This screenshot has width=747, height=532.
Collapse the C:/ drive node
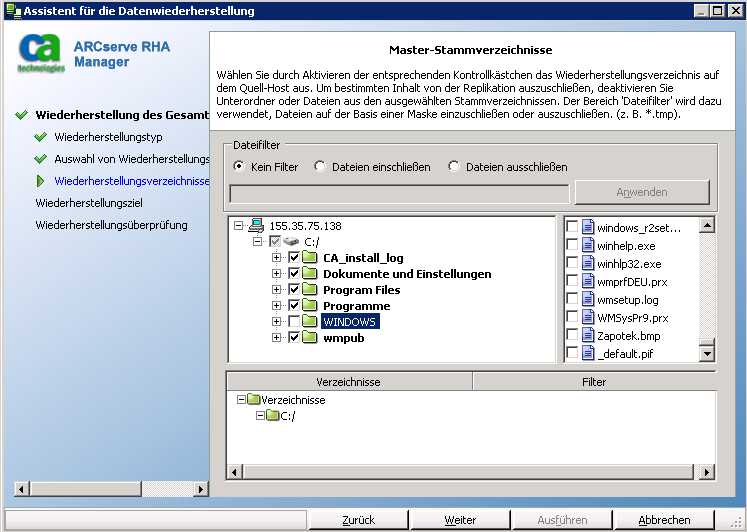point(257,241)
